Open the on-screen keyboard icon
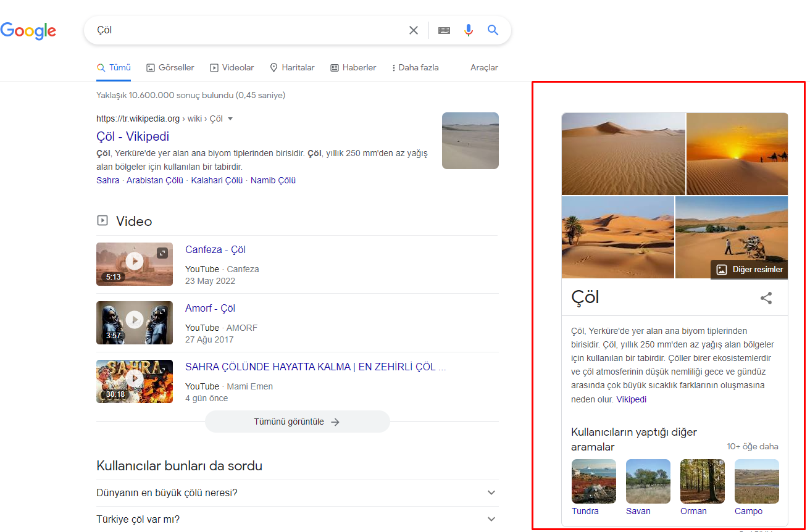The width and height of the screenshot is (810, 532). 444,30
